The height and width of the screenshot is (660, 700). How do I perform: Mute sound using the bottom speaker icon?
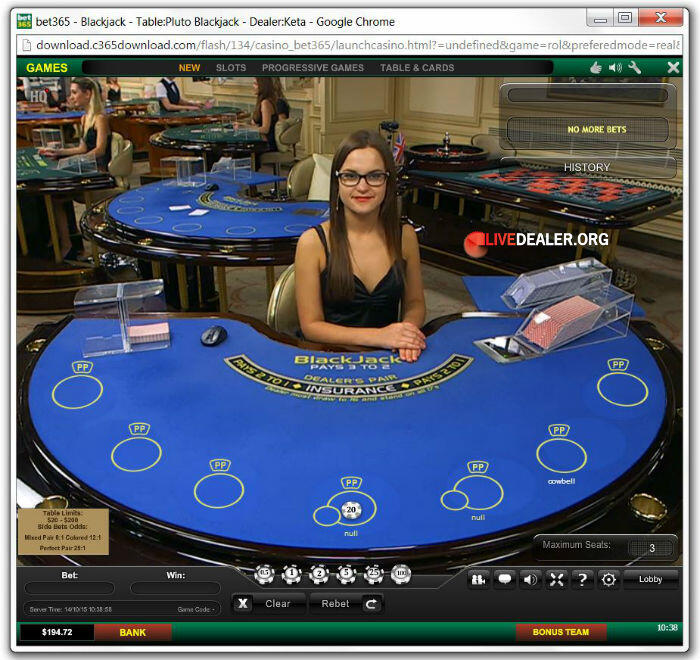(x=530, y=579)
